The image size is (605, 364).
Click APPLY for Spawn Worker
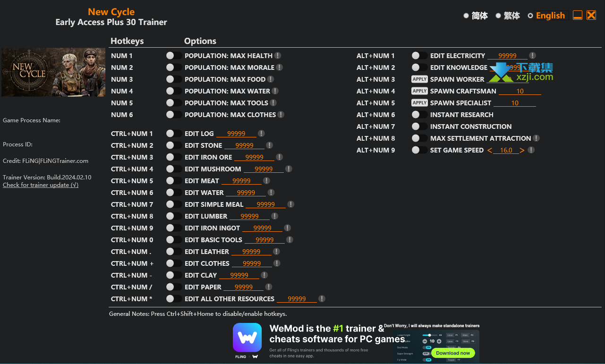point(419,79)
